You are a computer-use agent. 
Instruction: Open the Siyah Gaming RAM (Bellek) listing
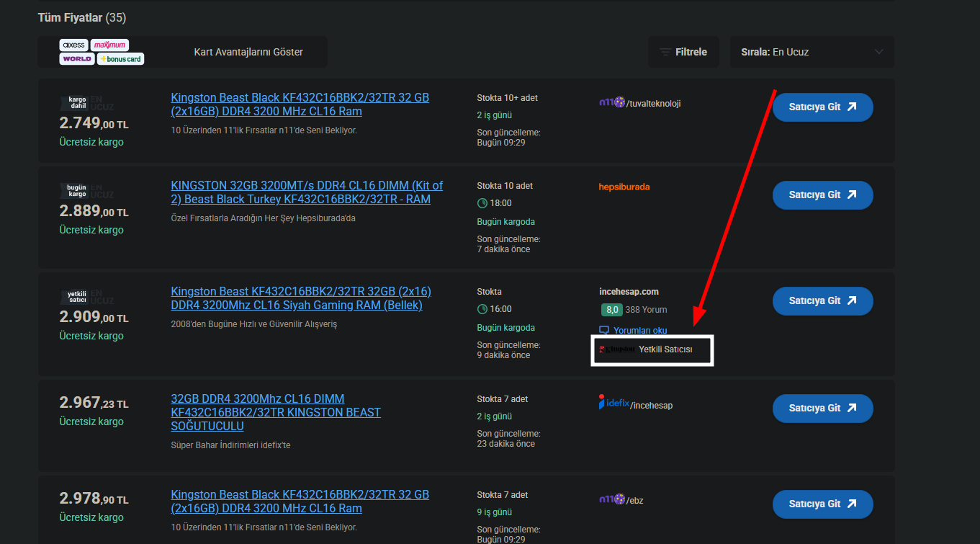point(301,298)
